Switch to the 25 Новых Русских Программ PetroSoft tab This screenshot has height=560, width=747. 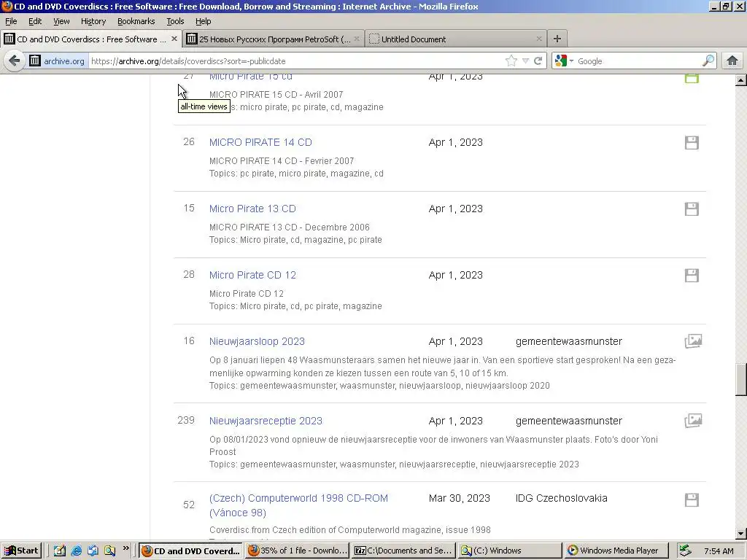pos(274,39)
